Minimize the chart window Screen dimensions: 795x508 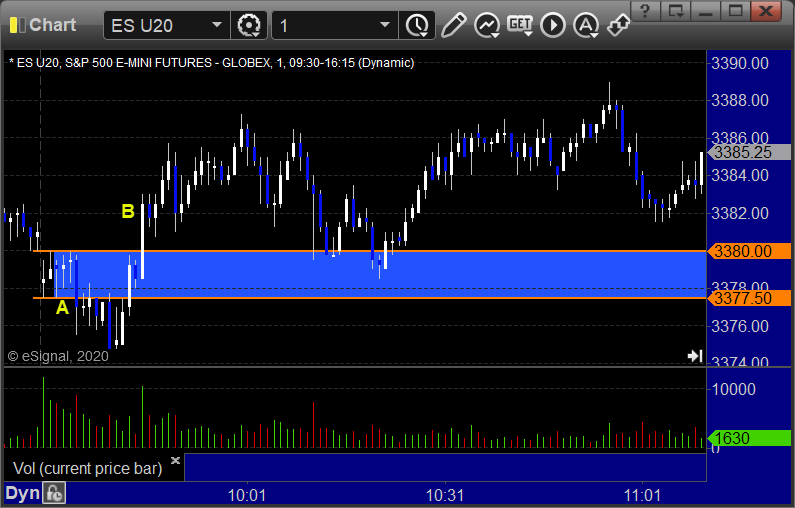(705, 11)
